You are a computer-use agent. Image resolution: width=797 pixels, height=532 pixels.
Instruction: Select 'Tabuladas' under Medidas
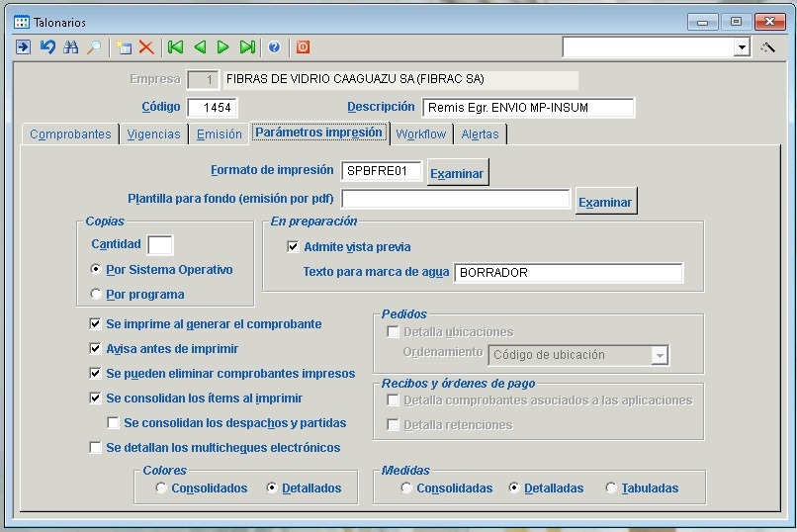click(x=611, y=488)
